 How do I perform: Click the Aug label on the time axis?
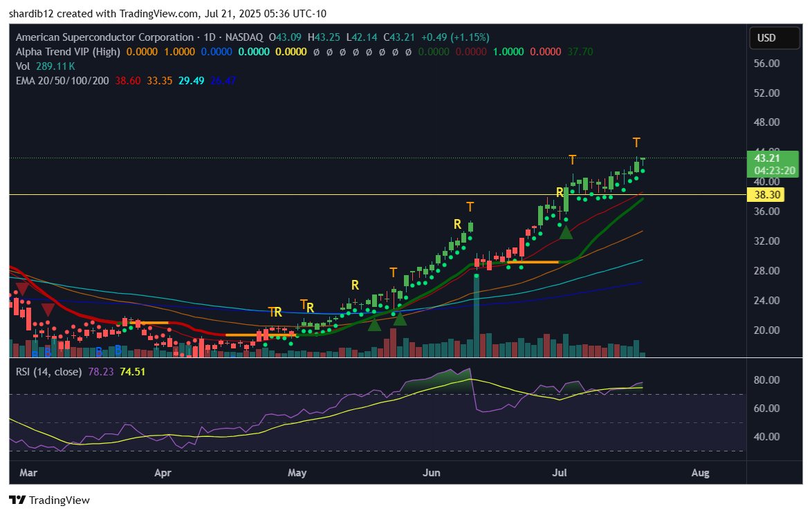[700, 473]
